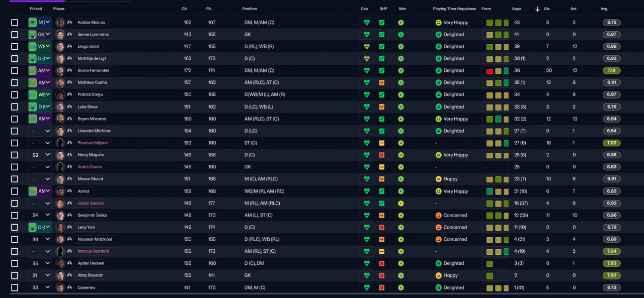Click the person icon beside Harry Maguire
This screenshot has width=644, height=298.
pos(69,155)
